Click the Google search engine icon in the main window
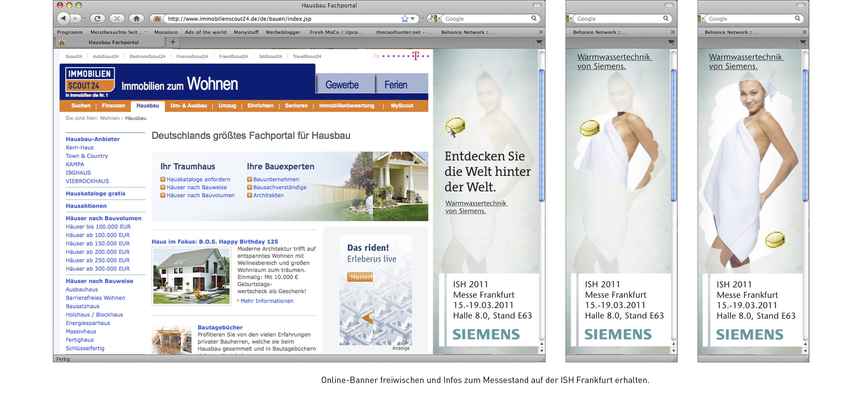Viewport: 868px width, 399px height. click(433, 19)
